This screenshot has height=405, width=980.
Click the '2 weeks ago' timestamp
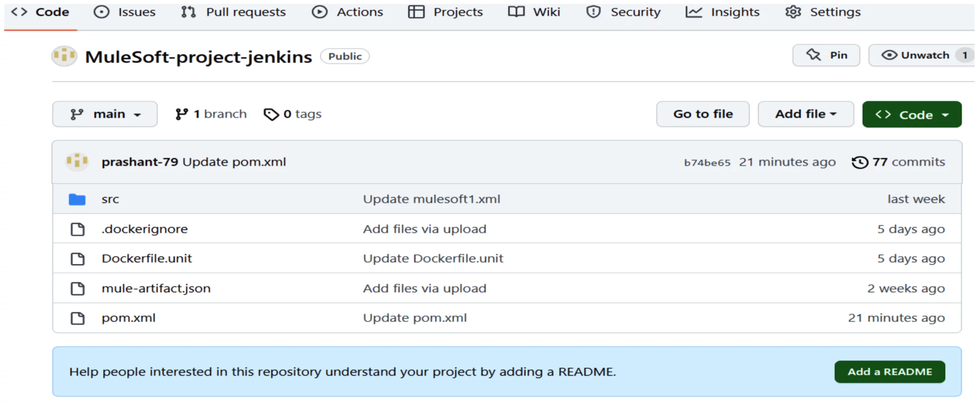(906, 288)
